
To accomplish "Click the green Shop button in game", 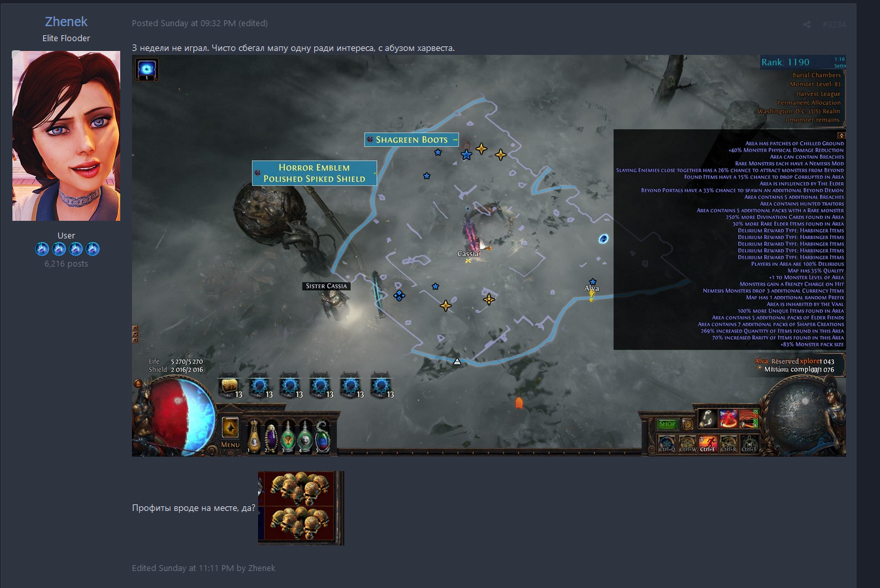I will pyautogui.click(x=667, y=424).
